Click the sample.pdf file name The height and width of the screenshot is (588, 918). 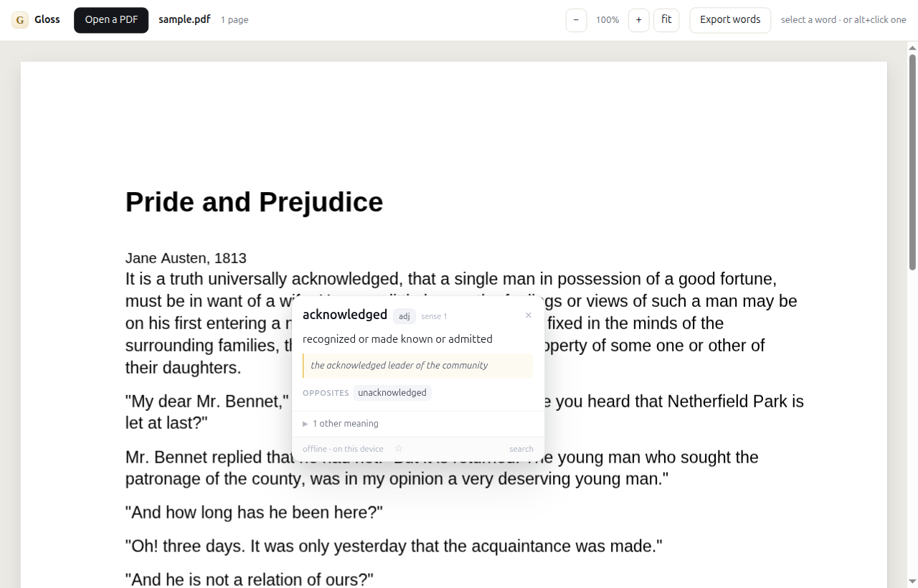(184, 19)
